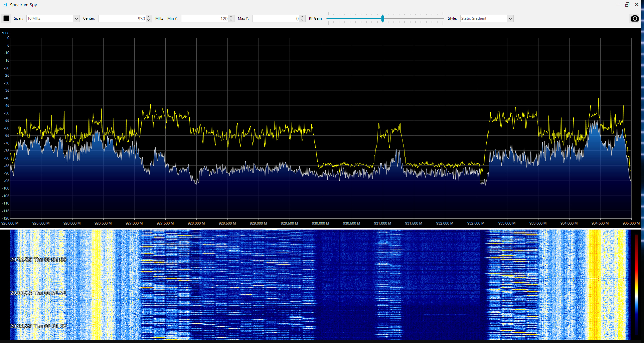Click the -60 dBFS label on Y axis
This screenshot has width=644, height=343.
(x=6, y=128)
